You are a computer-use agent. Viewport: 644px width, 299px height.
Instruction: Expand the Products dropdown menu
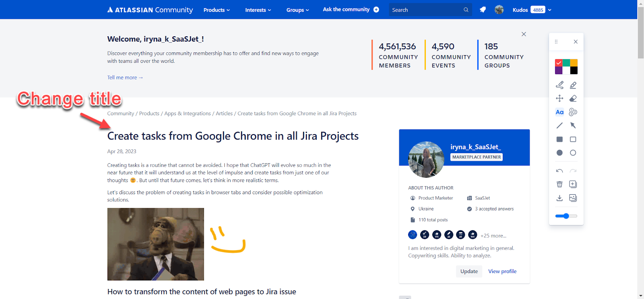(217, 10)
